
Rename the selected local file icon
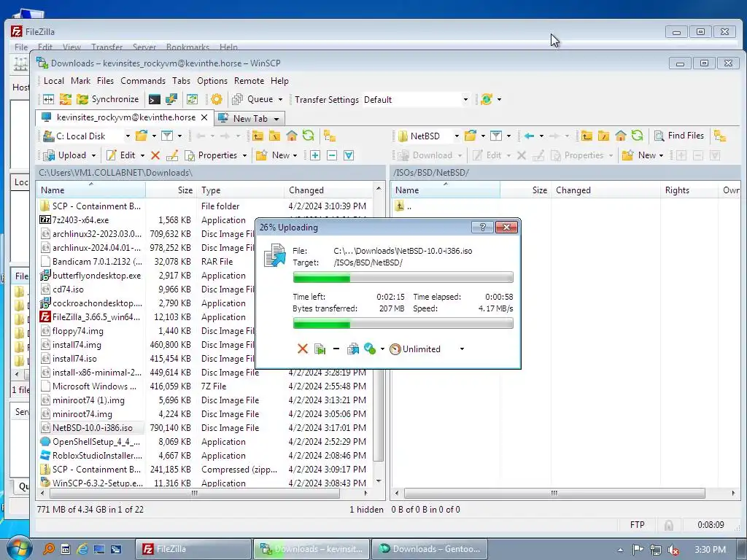172,155
